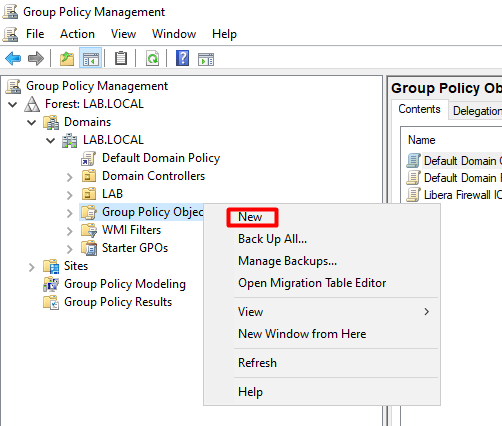Click the Sites folder icon

(x=51, y=266)
